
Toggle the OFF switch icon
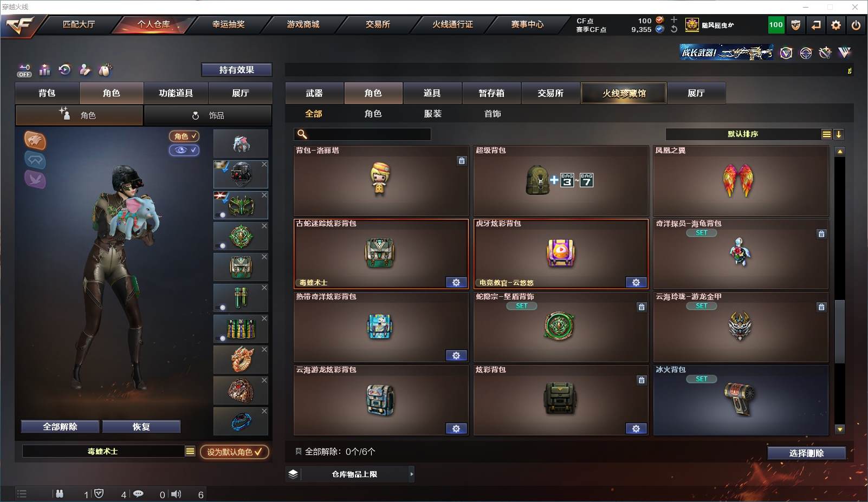click(x=24, y=70)
